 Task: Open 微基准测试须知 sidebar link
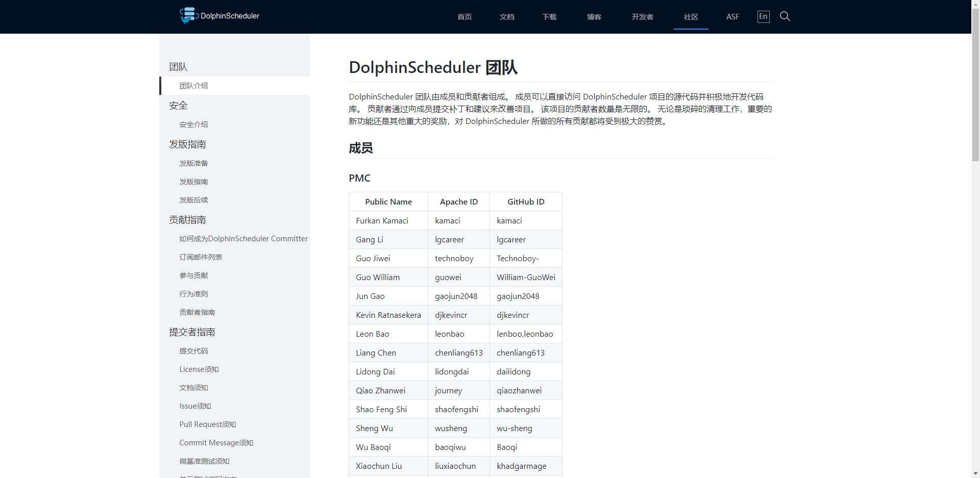point(204,461)
